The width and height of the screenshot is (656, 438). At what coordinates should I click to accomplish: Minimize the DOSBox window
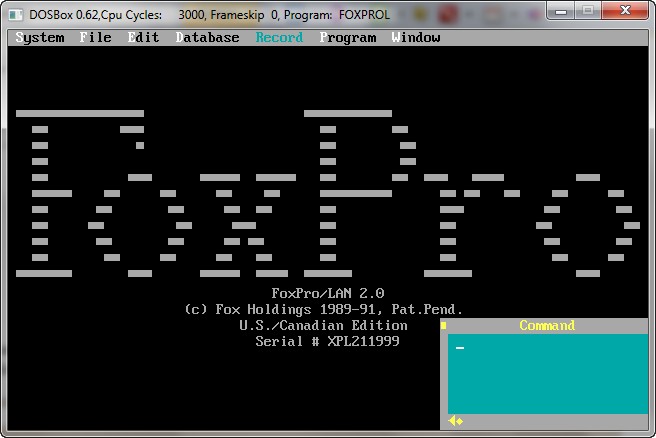pyautogui.click(x=561, y=10)
